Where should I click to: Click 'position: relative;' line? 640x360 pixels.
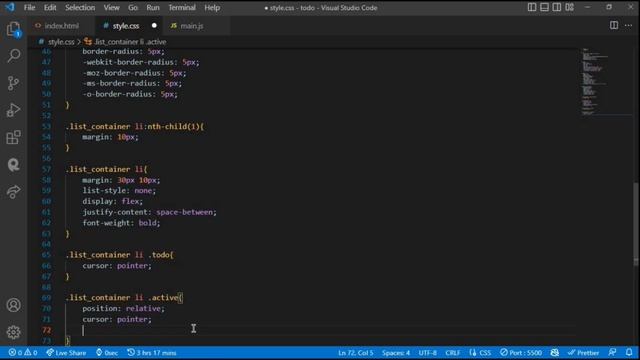point(123,309)
